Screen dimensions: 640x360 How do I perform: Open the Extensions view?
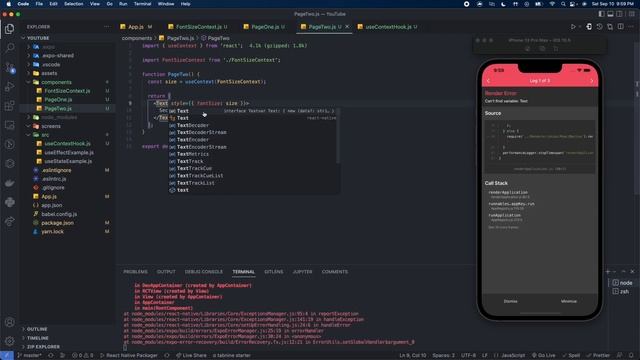coord(9,105)
